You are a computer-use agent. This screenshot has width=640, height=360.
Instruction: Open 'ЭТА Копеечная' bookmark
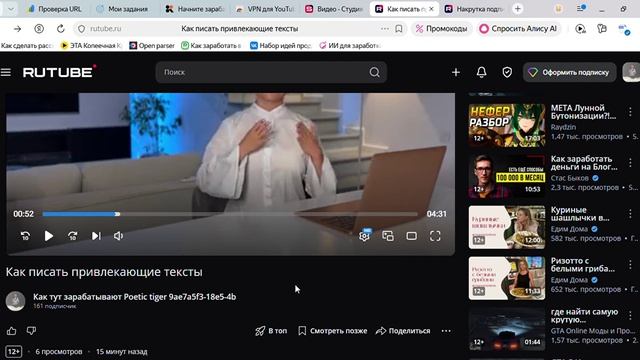[91, 45]
